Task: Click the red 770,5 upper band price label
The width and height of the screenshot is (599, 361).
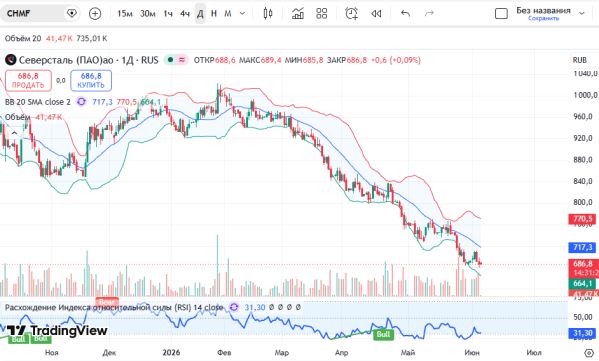Action: click(582, 219)
